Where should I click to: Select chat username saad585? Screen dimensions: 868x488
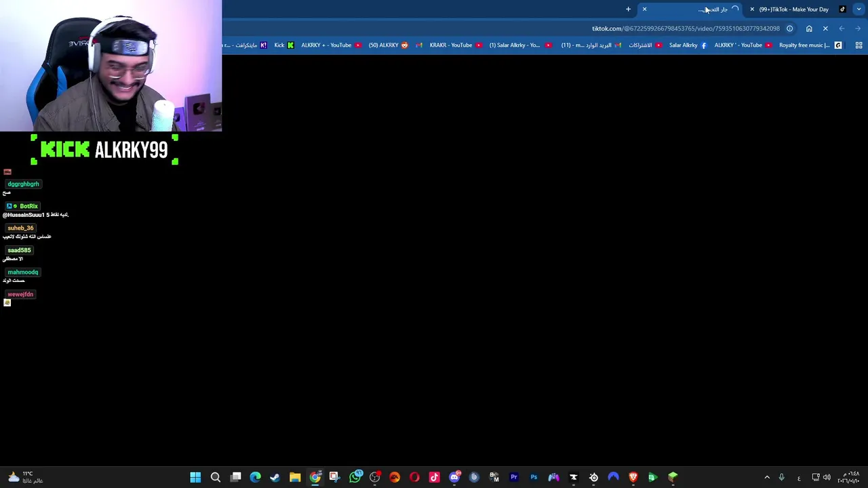(x=19, y=250)
